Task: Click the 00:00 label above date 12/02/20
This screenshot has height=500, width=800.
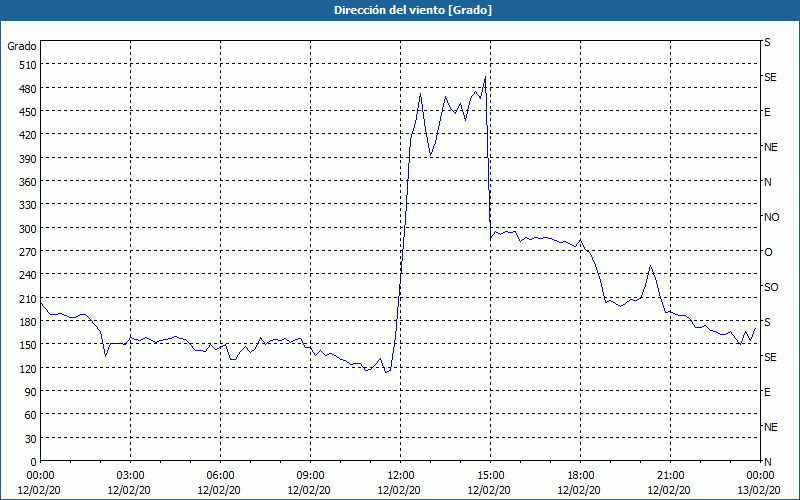Action: click(40, 476)
